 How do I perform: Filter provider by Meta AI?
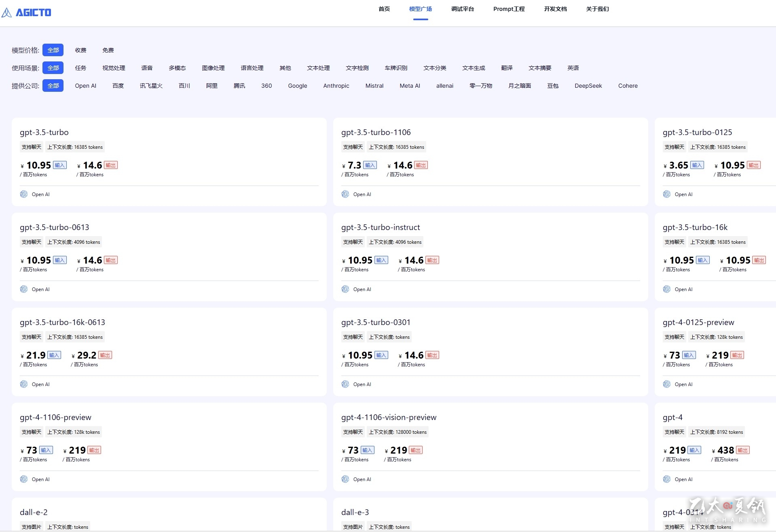(x=410, y=86)
